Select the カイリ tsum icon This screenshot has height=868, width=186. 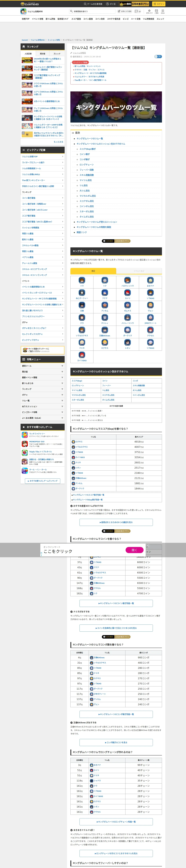point(128,293)
